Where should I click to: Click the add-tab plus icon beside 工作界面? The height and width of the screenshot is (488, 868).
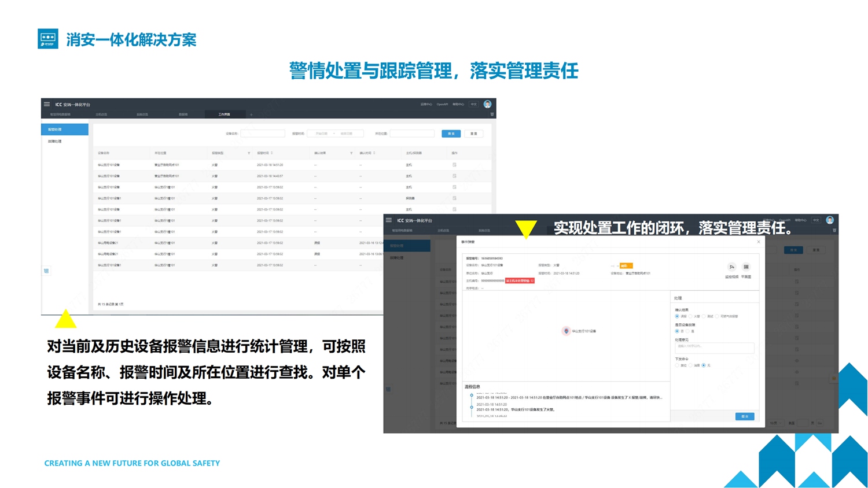tap(251, 114)
